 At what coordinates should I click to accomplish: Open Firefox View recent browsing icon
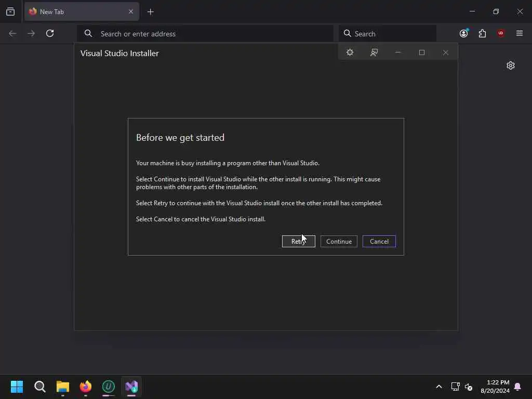click(x=10, y=11)
